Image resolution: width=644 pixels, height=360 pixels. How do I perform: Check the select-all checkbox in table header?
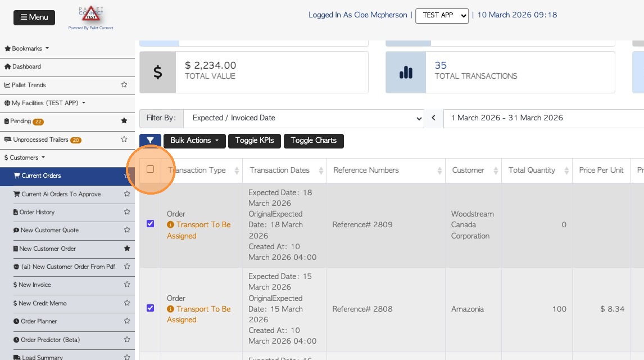click(x=150, y=169)
